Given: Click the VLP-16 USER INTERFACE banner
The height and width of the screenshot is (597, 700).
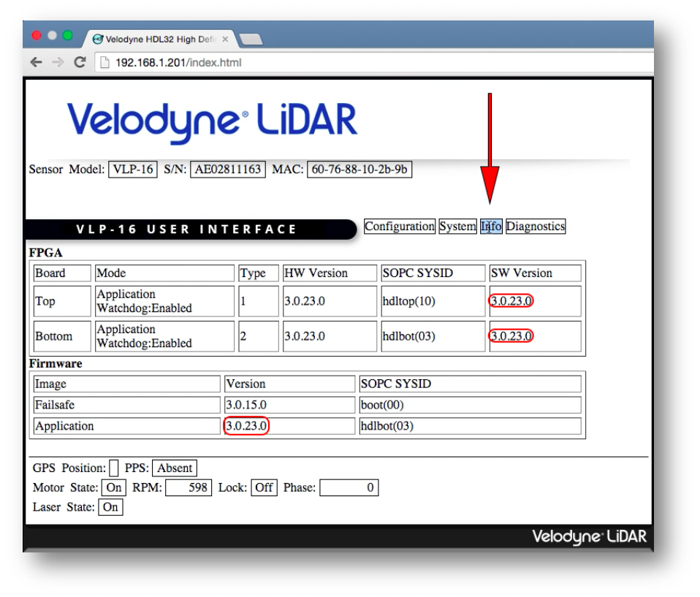Looking at the screenshot, I should [x=191, y=229].
